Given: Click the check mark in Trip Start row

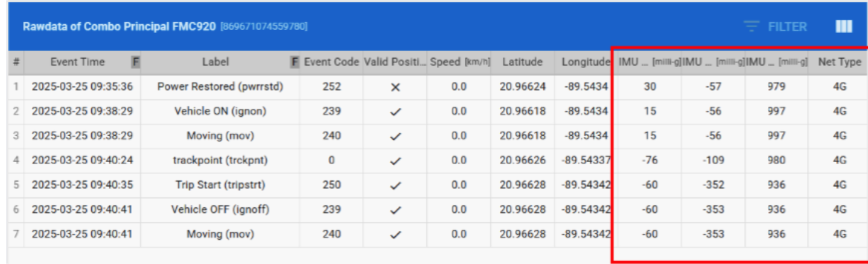Looking at the screenshot, I should [395, 185].
